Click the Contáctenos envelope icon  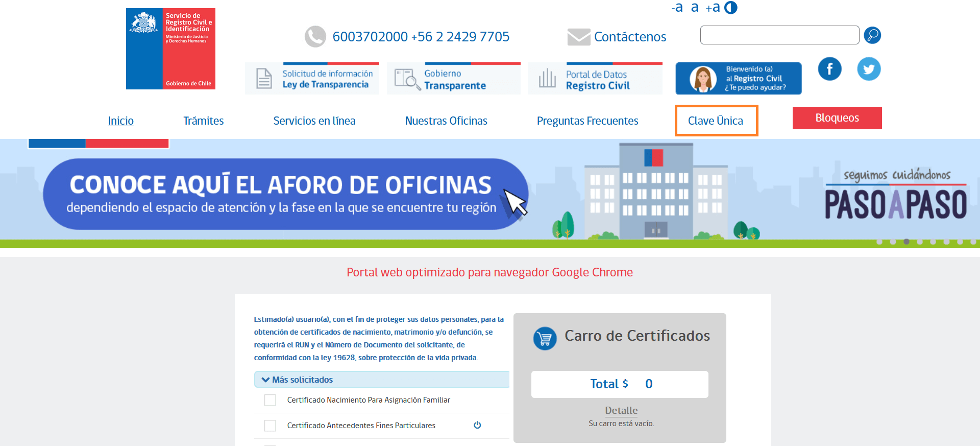click(x=579, y=37)
